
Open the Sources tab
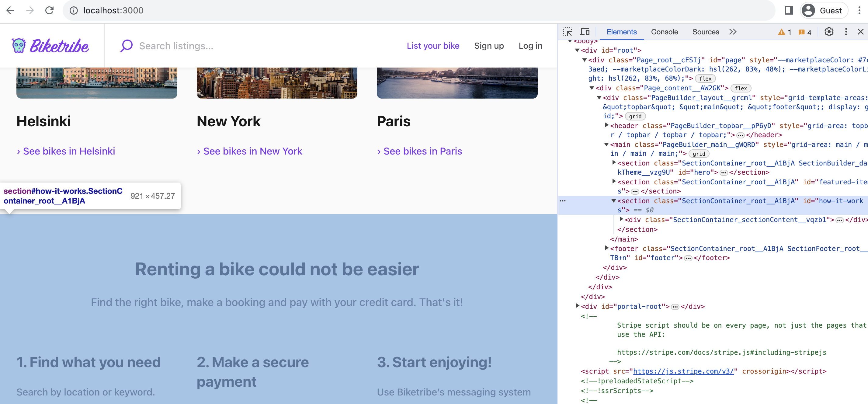pos(706,32)
